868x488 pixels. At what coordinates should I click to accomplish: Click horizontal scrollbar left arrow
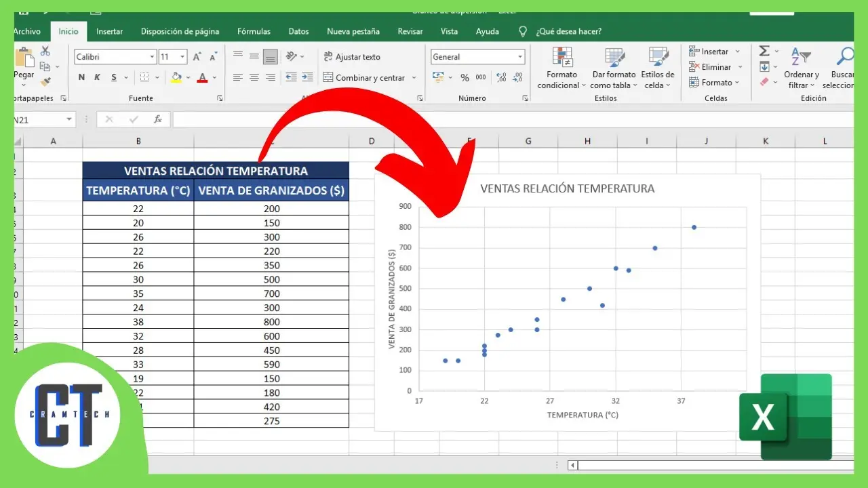[572, 465]
